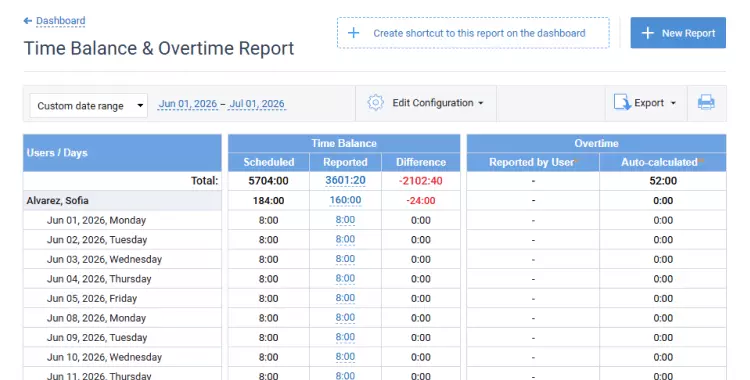The image size is (750, 380).
Task: Open reported 8:00 for Jun 08, Monday
Action: 345,318
